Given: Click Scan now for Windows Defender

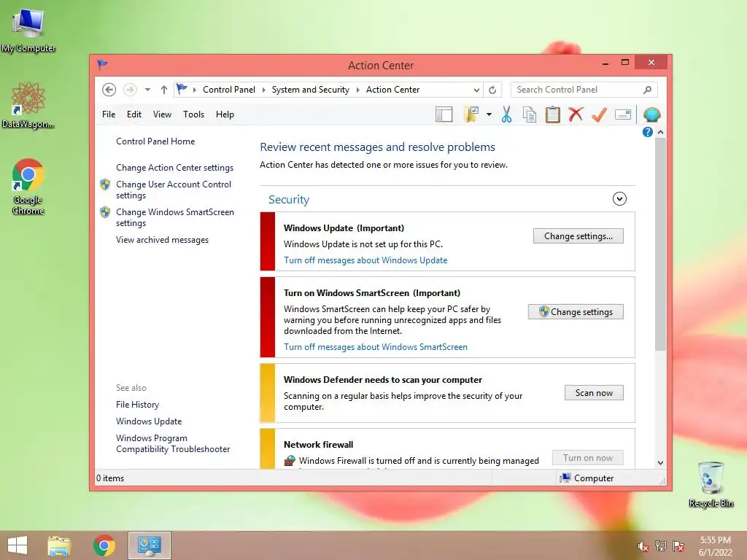Looking at the screenshot, I should (594, 393).
